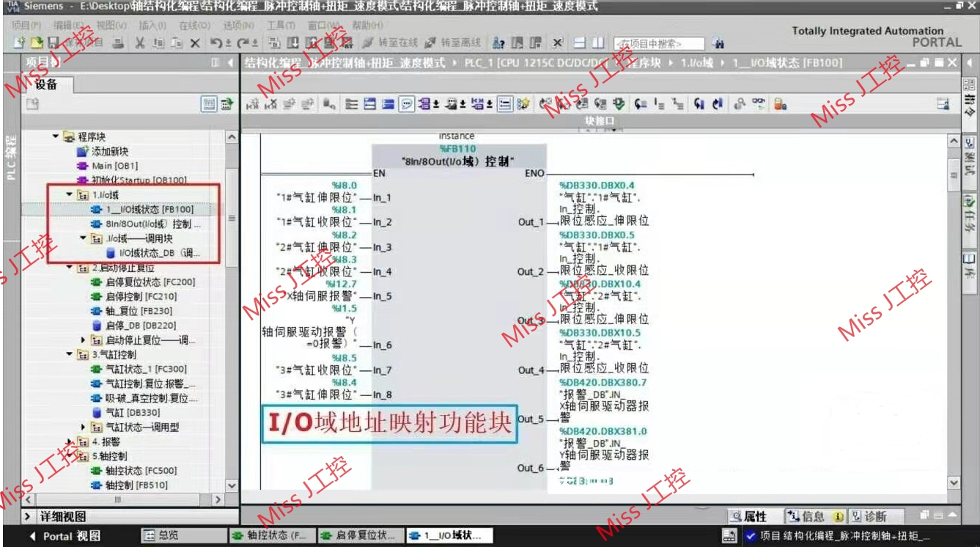Image resolution: width=980 pixels, height=547 pixels.
Task: Click the insert network icon in editor toolbar
Action: (253, 105)
